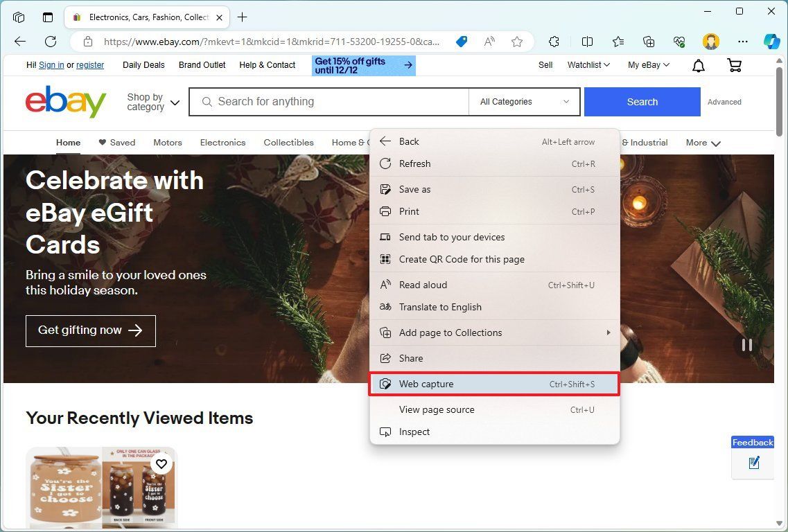
Task: Select Web capture from the context menu
Action: pyautogui.click(x=426, y=384)
